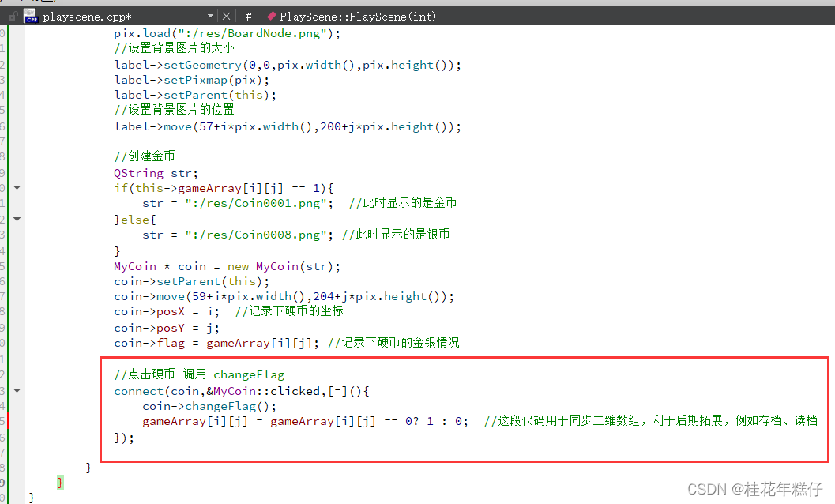Click the connect(coin,&MyCoin::clicked line

[242, 391]
